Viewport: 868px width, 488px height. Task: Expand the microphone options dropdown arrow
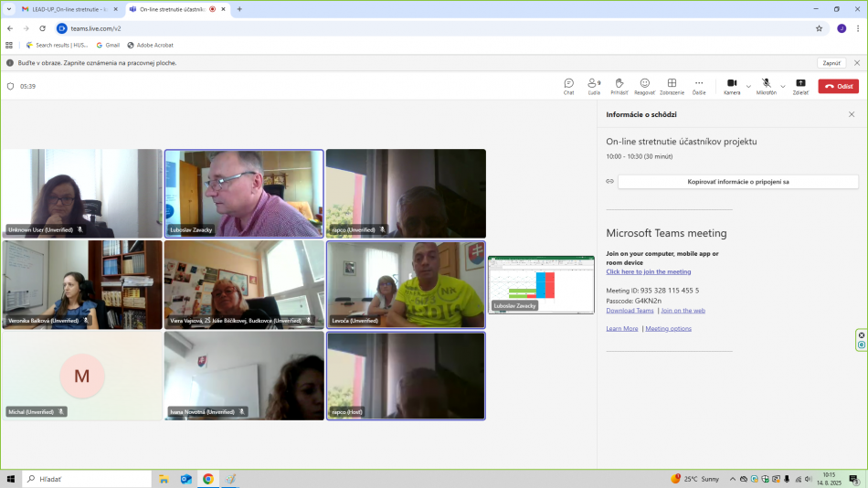[x=783, y=86]
